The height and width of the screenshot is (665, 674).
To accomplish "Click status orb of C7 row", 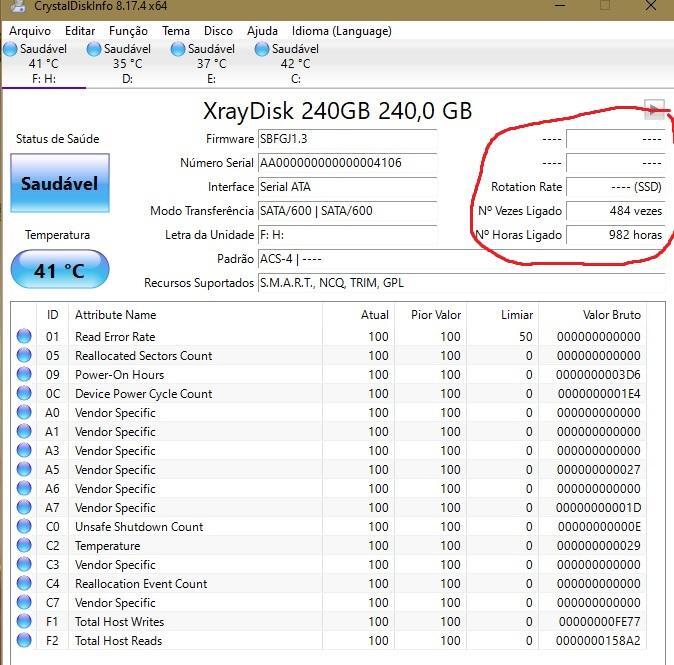I will [24, 602].
